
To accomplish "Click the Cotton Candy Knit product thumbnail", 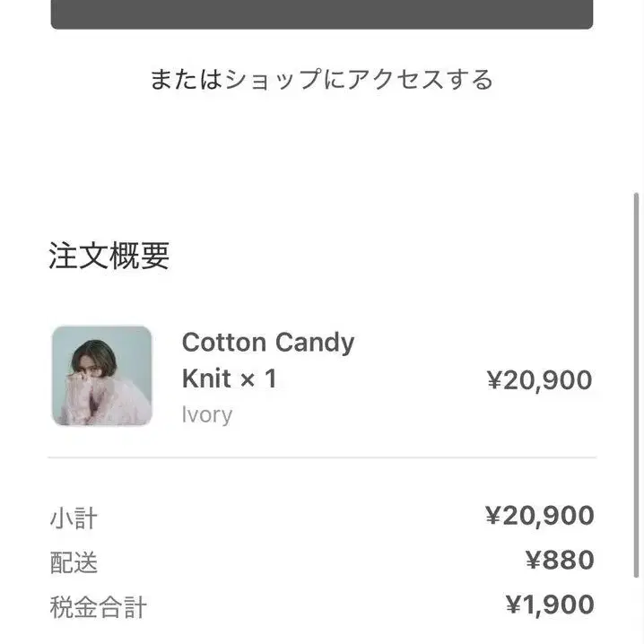I will click(x=101, y=375).
